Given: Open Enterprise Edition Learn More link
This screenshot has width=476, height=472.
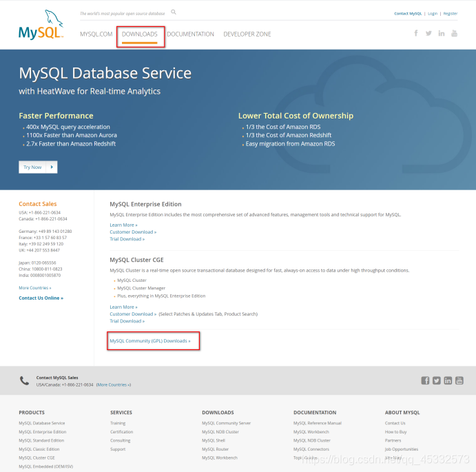Looking at the screenshot, I should click(123, 225).
